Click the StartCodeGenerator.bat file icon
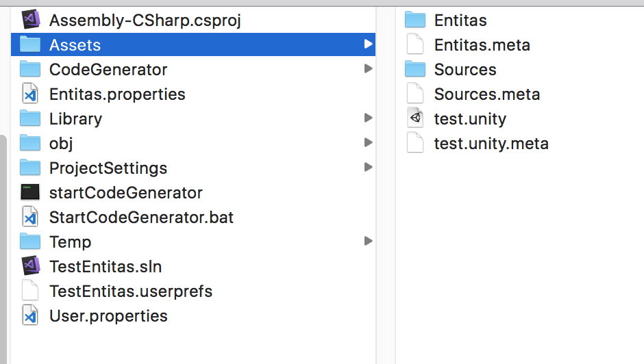644x364 pixels. pos(30,217)
